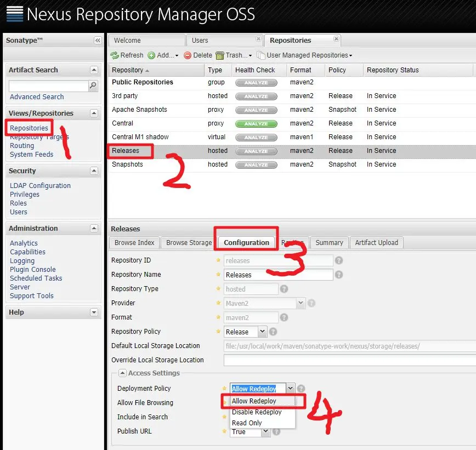The width and height of the screenshot is (476, 450).
Task: Open the Summary tab
Action: click(x=329, y=243)
